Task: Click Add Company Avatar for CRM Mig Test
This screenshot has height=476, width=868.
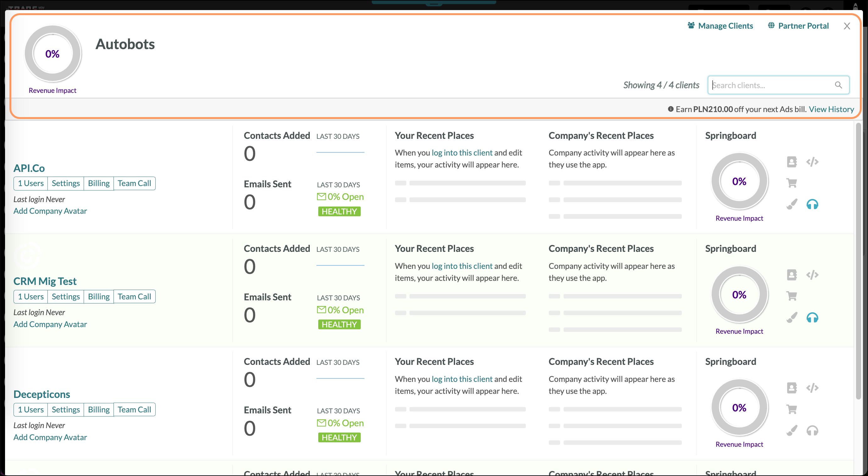Action: [50, 324]
